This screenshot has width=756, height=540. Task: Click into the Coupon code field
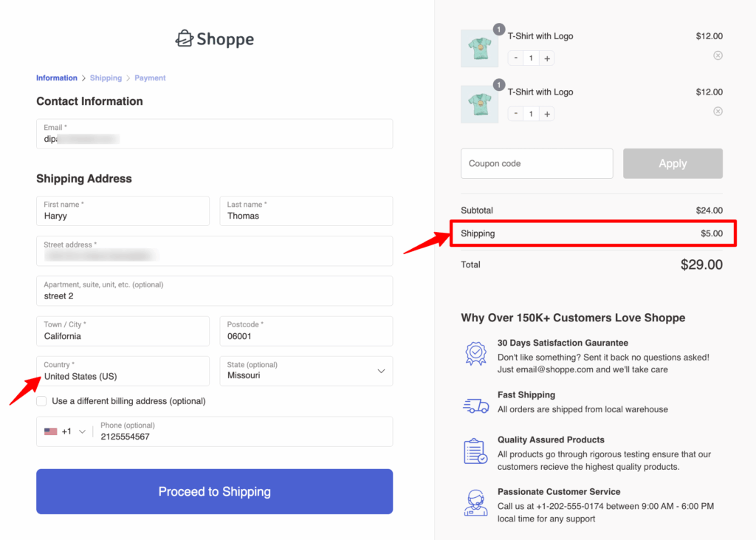(536, 163)
